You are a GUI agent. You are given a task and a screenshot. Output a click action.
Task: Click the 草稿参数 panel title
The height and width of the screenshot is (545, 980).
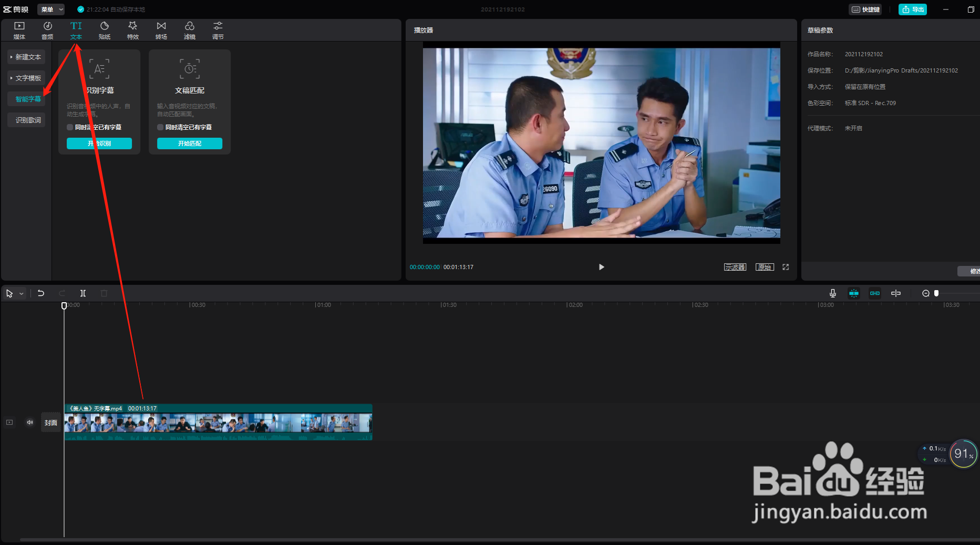[820, 30]
